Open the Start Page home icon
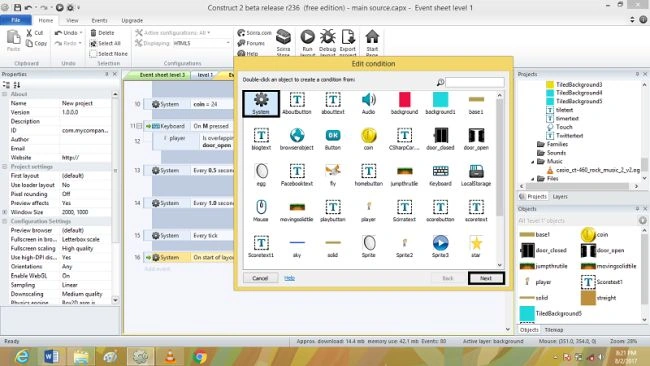Viewport: 650px width, 366px height. (x=372, y=43)
